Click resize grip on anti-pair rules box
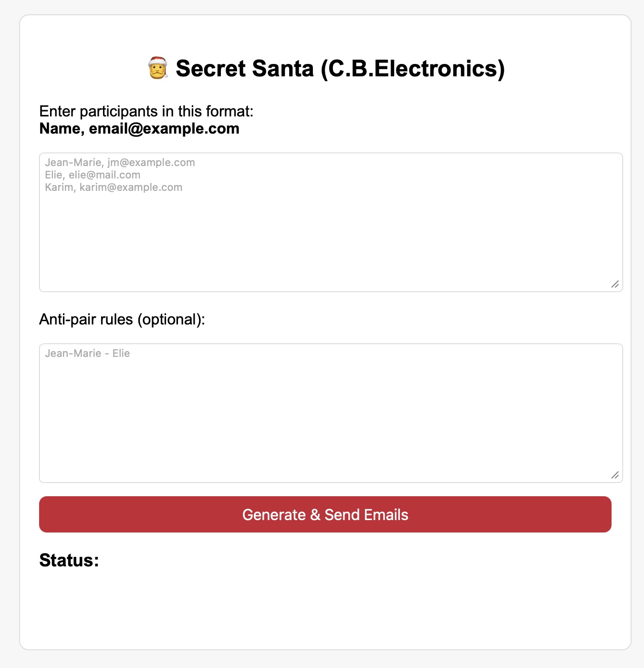The width and height of the screenshot is (644, 668). tap(615, 475)
